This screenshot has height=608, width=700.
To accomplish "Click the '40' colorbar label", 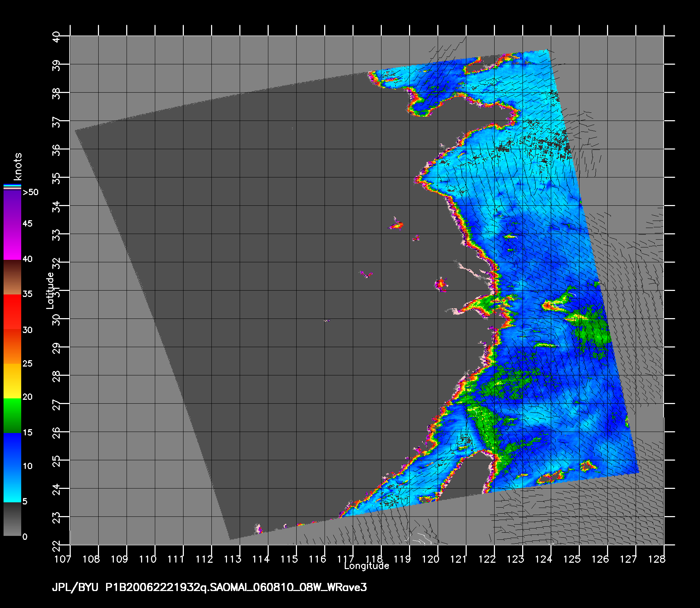I will coord(27,259).
